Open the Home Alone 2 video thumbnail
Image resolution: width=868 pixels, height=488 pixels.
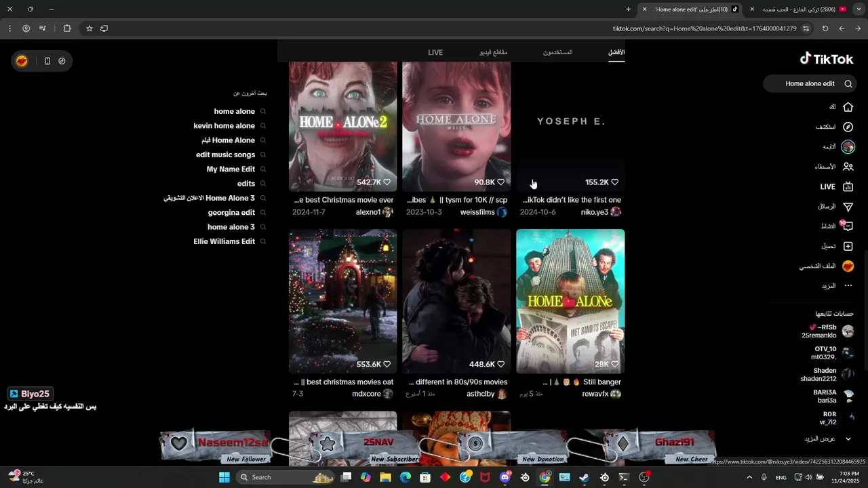(x=343, y=127)
